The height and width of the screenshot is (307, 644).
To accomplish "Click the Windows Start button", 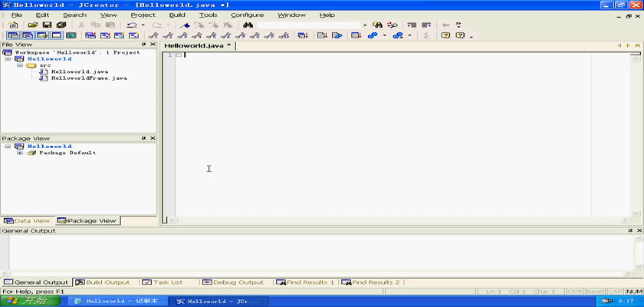I will click(30, 302).
